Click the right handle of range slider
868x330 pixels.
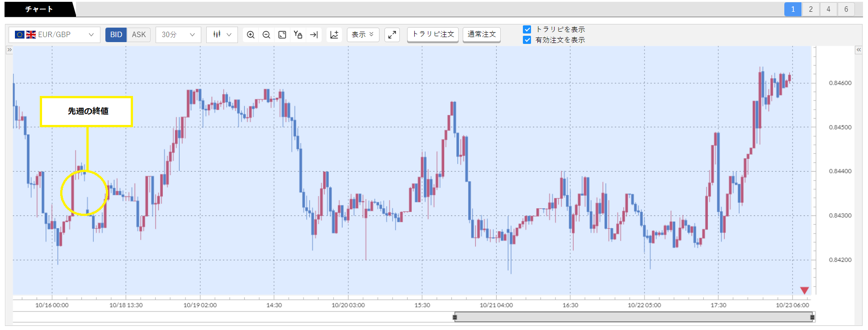[812, 317]
